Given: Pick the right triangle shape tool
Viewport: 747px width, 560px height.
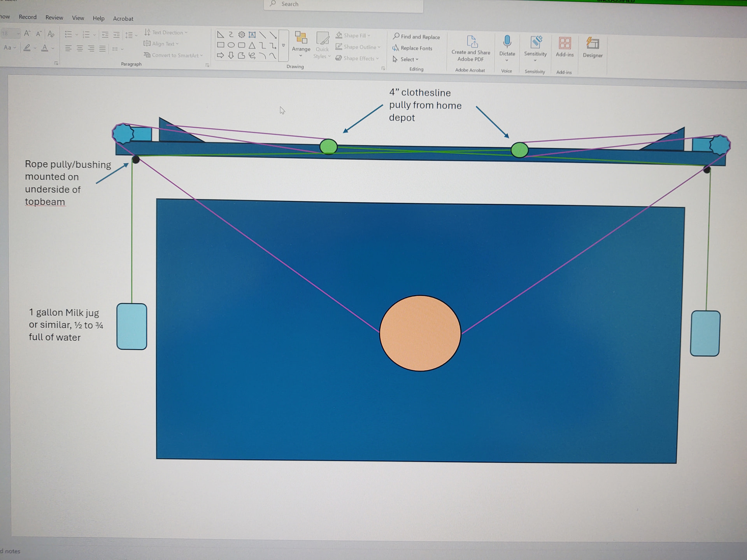Looking at the screenshot, I should [x=221, y=35].
